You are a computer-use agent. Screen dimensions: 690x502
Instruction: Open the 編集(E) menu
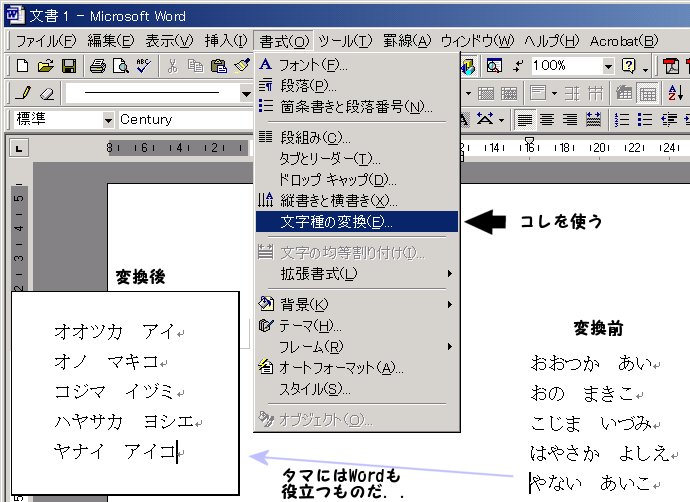point(110,41)
